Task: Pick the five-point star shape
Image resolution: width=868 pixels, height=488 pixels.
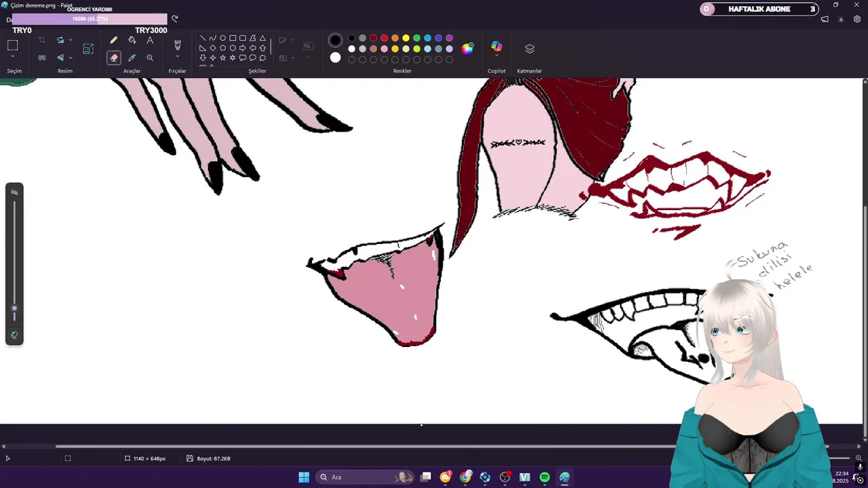Action: [x=222, y=58]
